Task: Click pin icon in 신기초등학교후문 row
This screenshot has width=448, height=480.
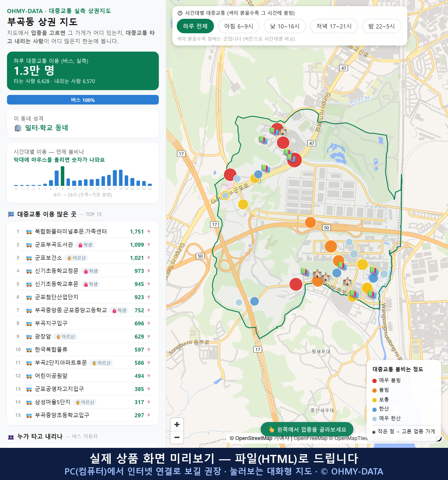Action: (149, 284)
